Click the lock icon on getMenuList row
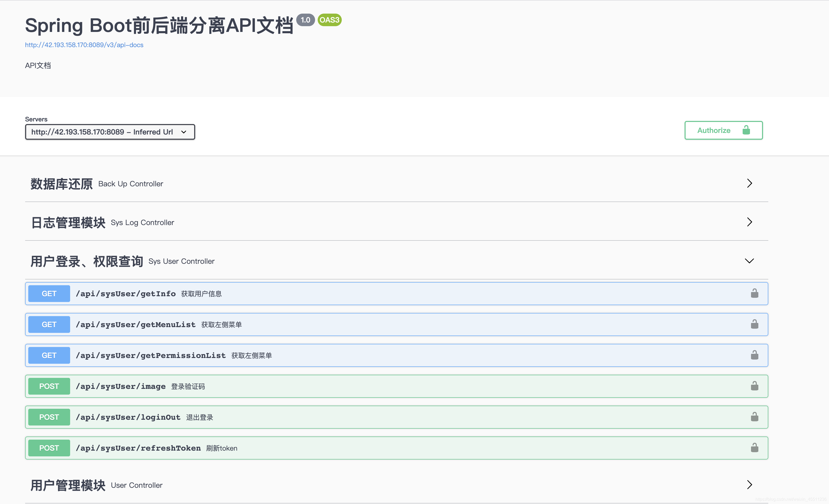This screenshot has height=504, width=829. (754, 324)
